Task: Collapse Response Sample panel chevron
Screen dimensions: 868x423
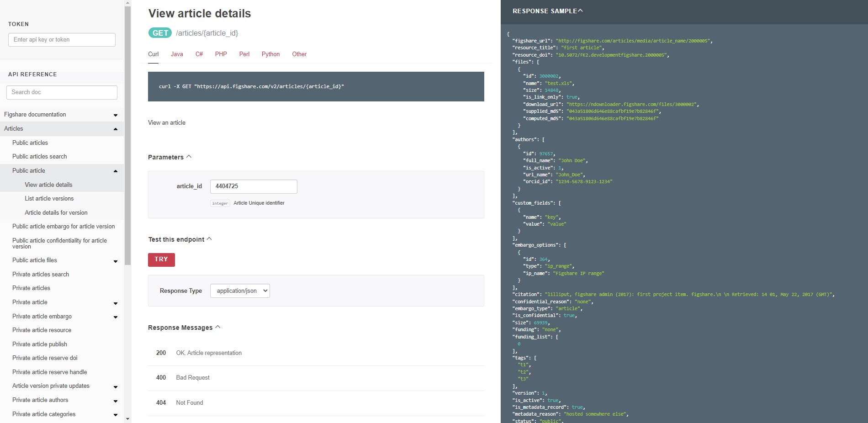Action: [581, 11]
